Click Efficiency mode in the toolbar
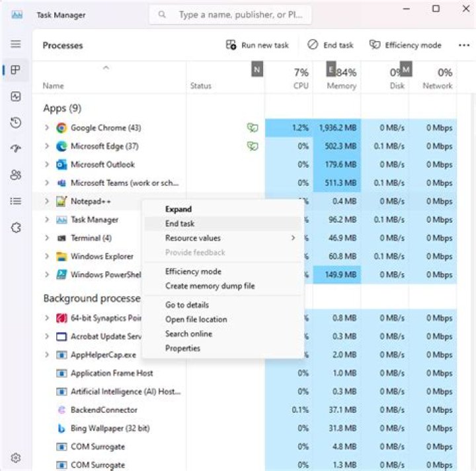The width and height of the screenshot is (476, 471). click(405, 45)
